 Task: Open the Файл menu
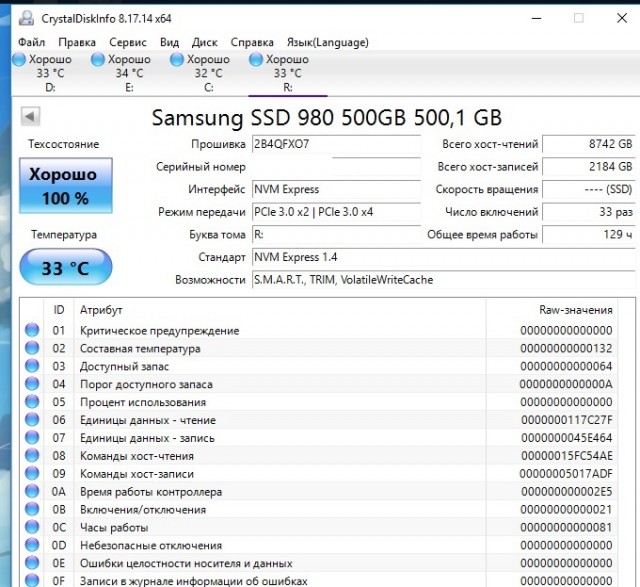pyautogui.click(x=31, y=42)
